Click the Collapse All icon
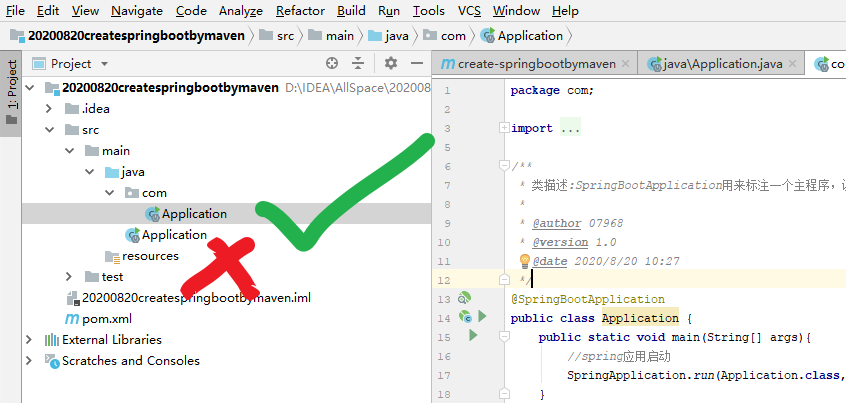The width and height of the screenshot is (846, 403). 358,64
